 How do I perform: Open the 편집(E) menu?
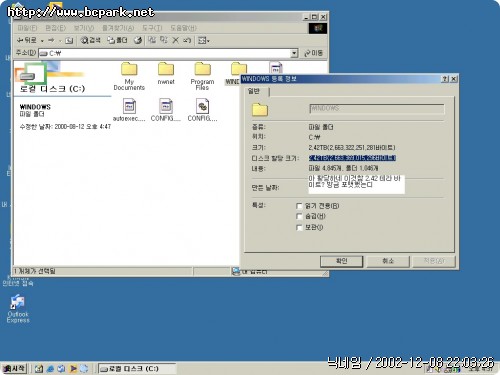pos(56,28)
